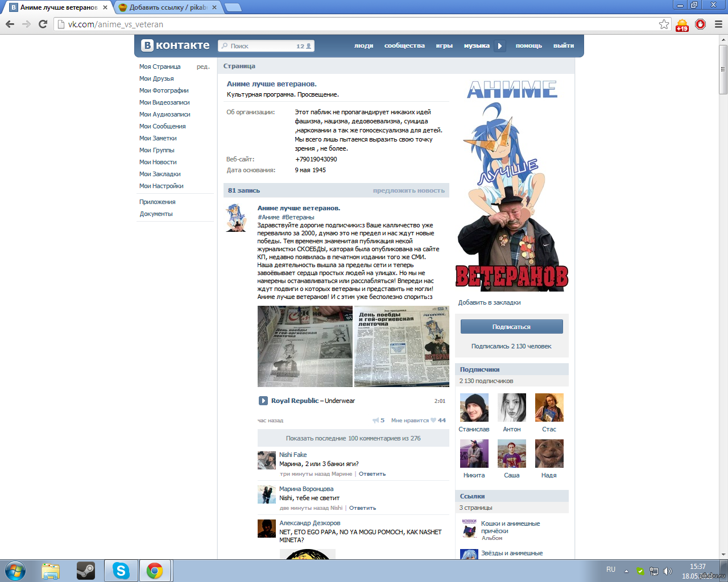Reply to Марина Воронцова's comment
The image size is (728, 582).
362,508
